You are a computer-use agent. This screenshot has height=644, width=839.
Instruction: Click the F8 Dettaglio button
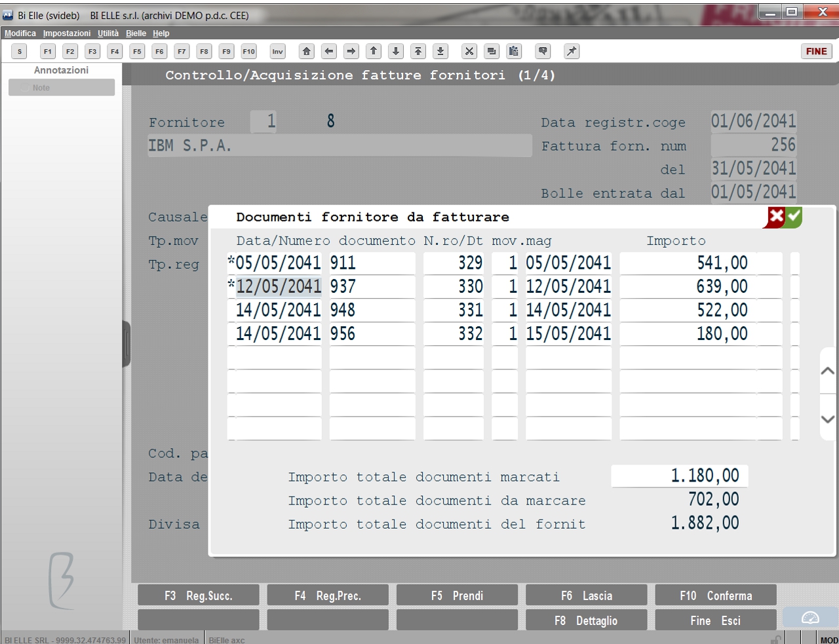[x=587, y=620]
